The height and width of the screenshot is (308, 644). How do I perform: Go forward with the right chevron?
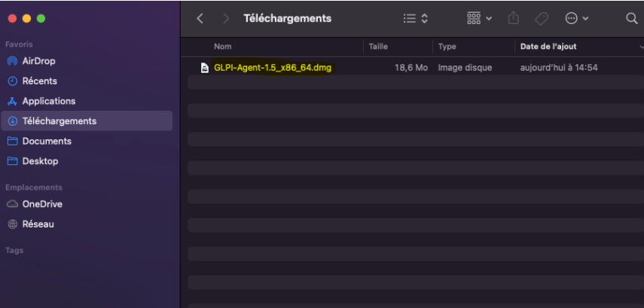point(225,19)
